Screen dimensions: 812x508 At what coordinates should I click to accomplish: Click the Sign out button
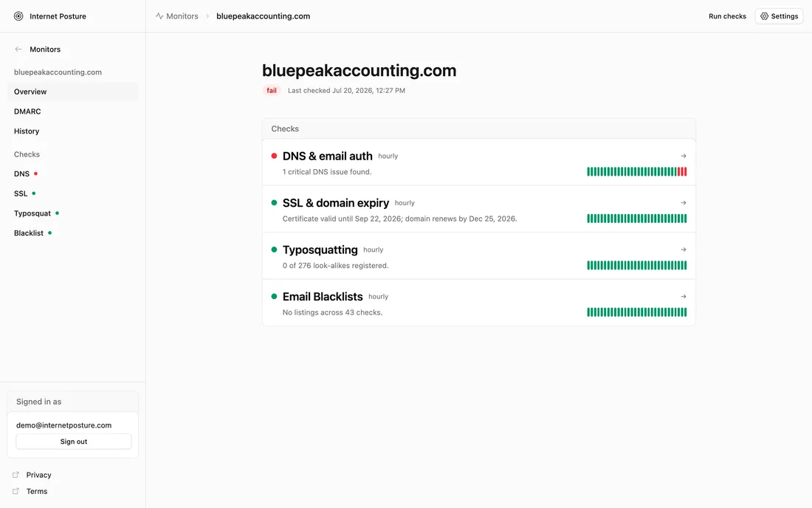tap(74, 442)
